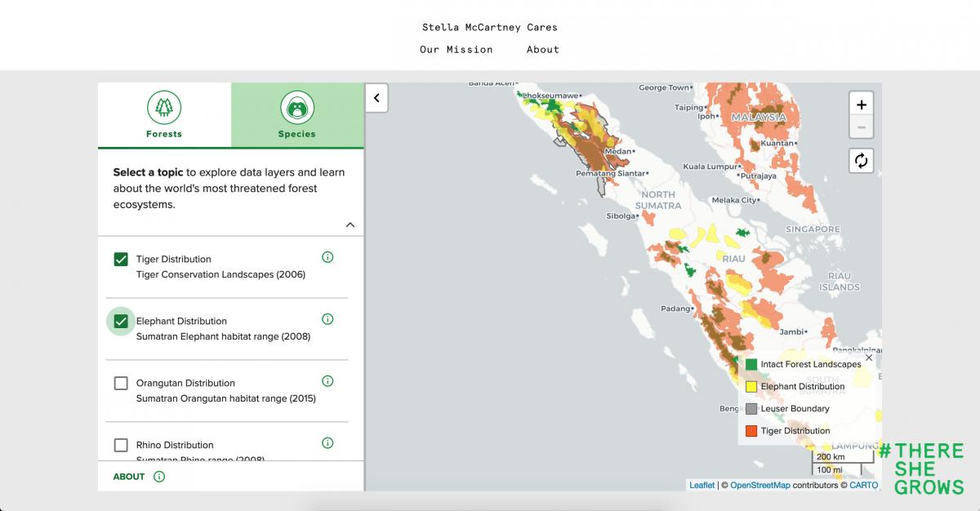Enable the Orangutan Distribution checkbox
Viewport: 980px width, 511px height.
pos(121,383)
